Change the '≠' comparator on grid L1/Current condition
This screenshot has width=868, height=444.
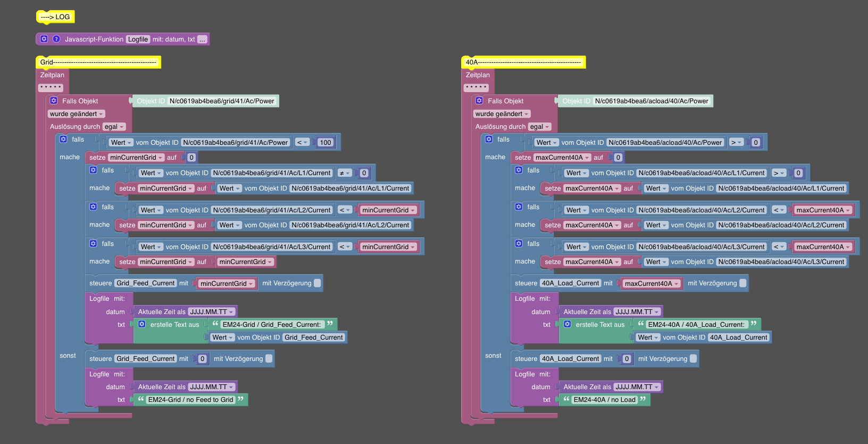pyautogui.click(x=345, y=173)
